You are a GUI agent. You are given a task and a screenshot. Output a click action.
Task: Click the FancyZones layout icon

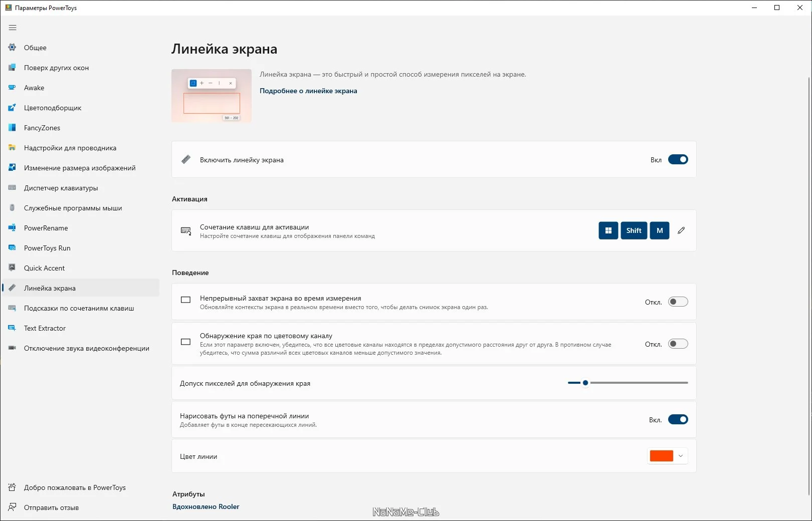click(12, 128)
